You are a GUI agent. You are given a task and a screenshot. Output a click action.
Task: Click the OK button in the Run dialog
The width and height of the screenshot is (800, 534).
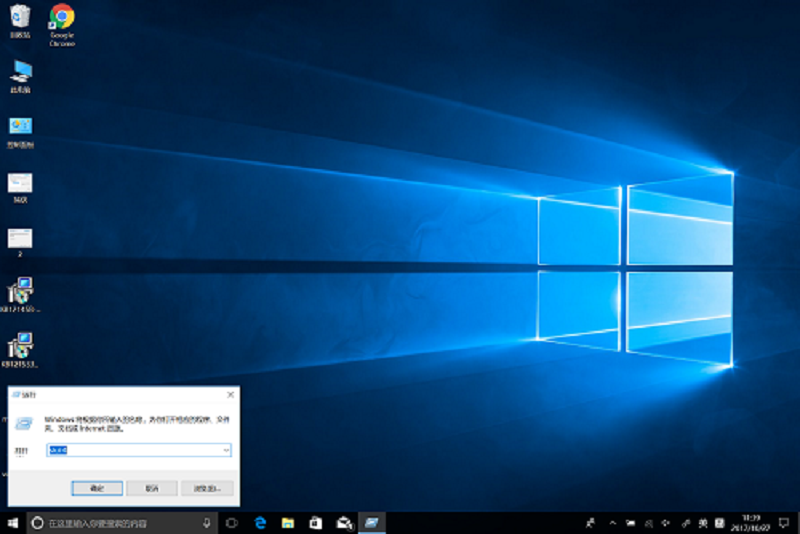click(97, 488)
